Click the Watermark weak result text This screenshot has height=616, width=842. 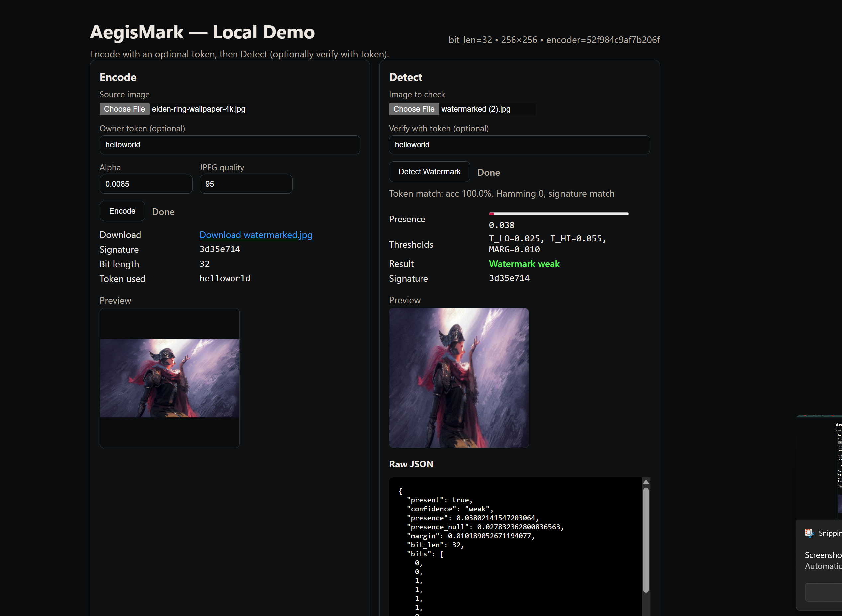tap(523, 264)
